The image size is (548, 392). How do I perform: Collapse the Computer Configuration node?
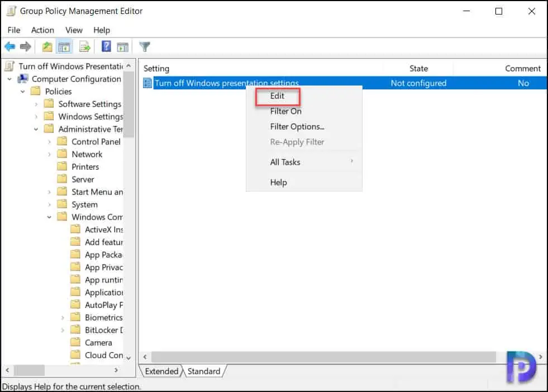(9, 79)
